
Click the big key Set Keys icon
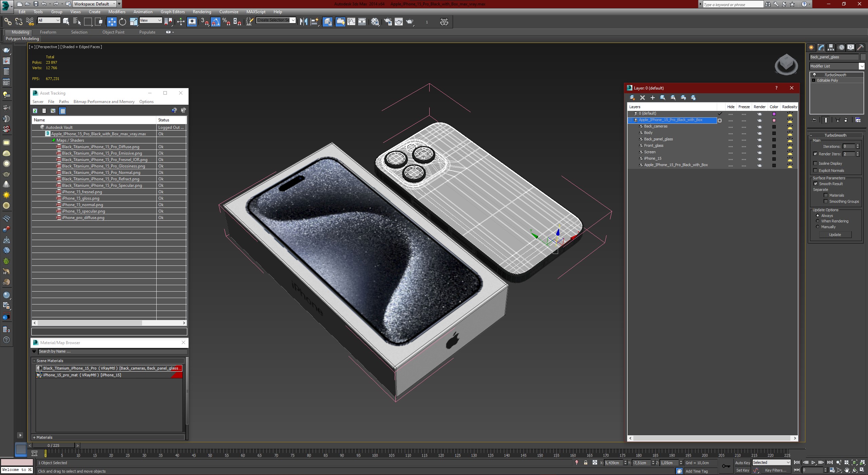(x=726, y=466)
